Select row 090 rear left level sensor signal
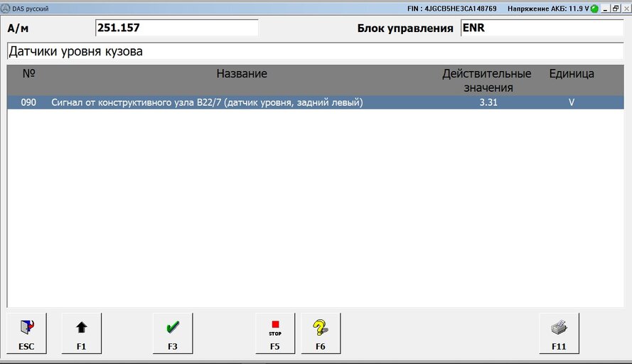 [x=315, y=102]
